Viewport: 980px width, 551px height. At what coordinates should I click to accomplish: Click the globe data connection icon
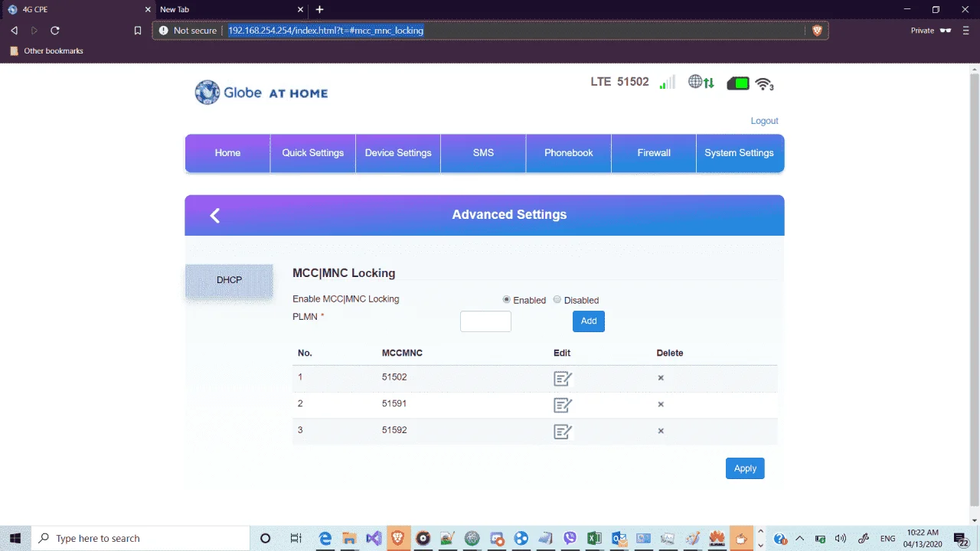(x=701, y=82)
